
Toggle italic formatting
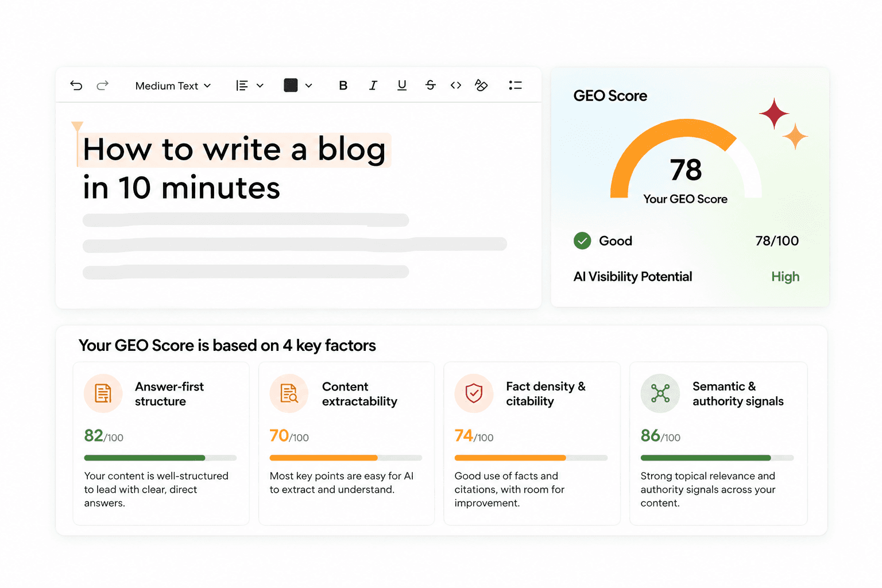point(373,86)
